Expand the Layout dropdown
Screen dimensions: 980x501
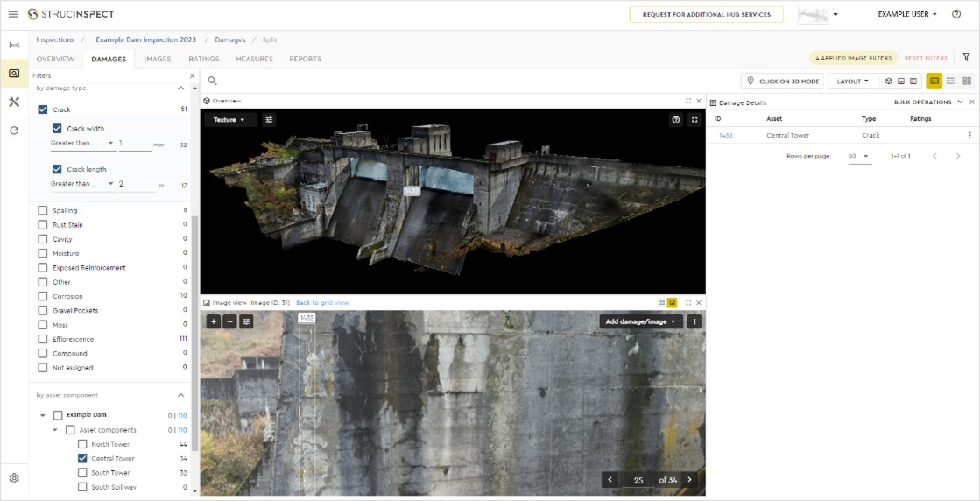point(852,81)
